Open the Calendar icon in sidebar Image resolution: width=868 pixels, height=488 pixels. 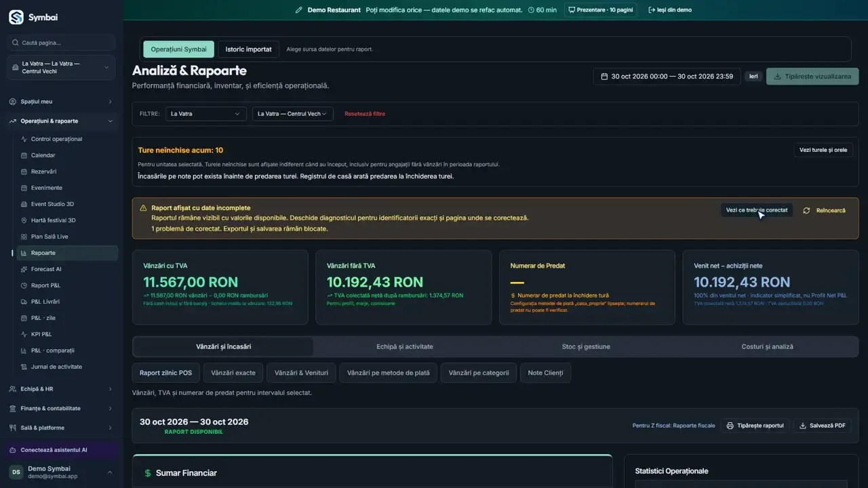pyautogui.click(x=24, y=155)
